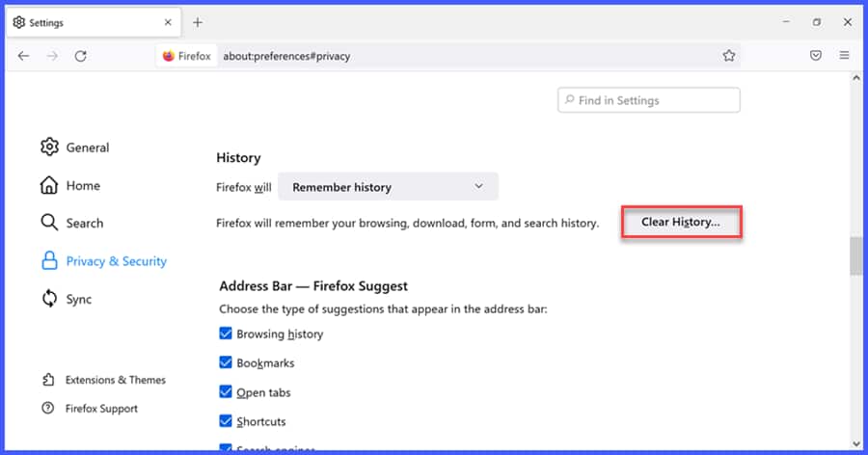Click the Back navigation arrow

(23, 56)
